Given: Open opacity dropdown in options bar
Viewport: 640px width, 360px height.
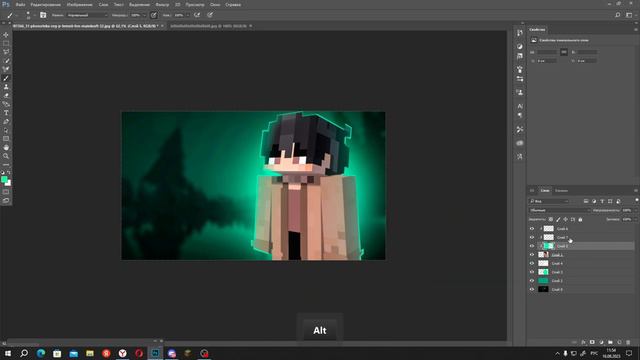Looking at the screenshot, I should coord(144,15).
